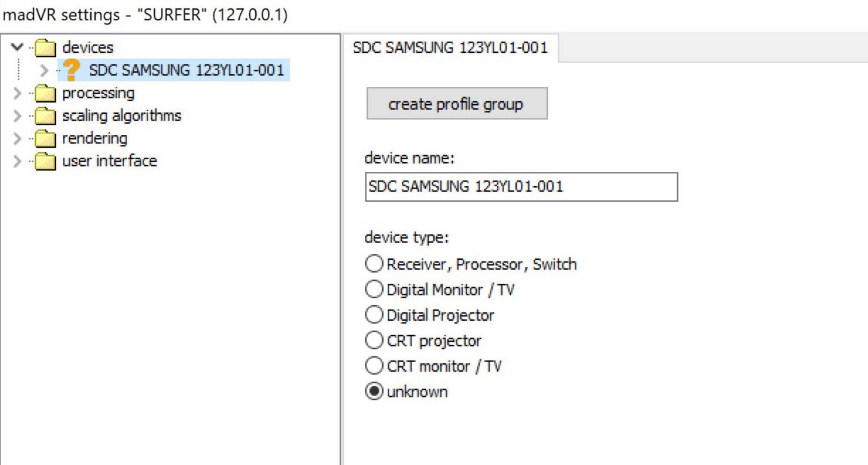Click the user interface folder icon
The height and width of the screenshot is (465, 868).
pyautogui.click(x=45, y=162)
